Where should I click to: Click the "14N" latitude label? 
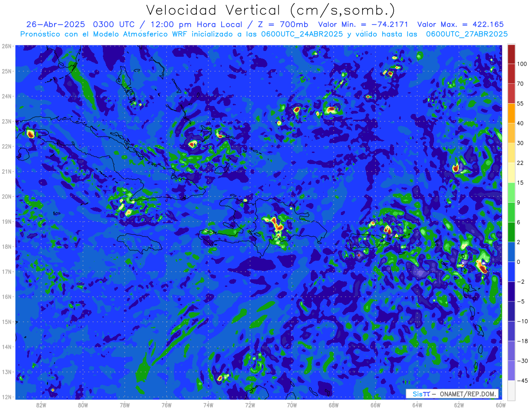(7, 347)
